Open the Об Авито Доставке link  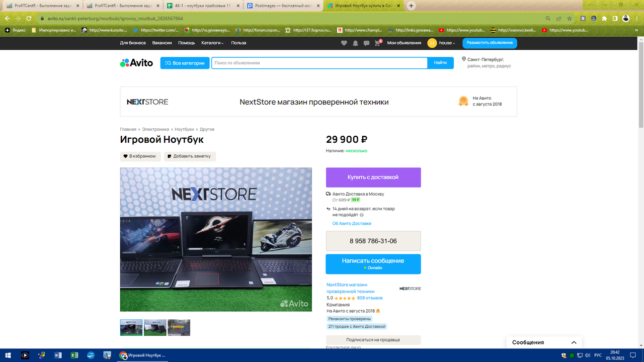352,223
